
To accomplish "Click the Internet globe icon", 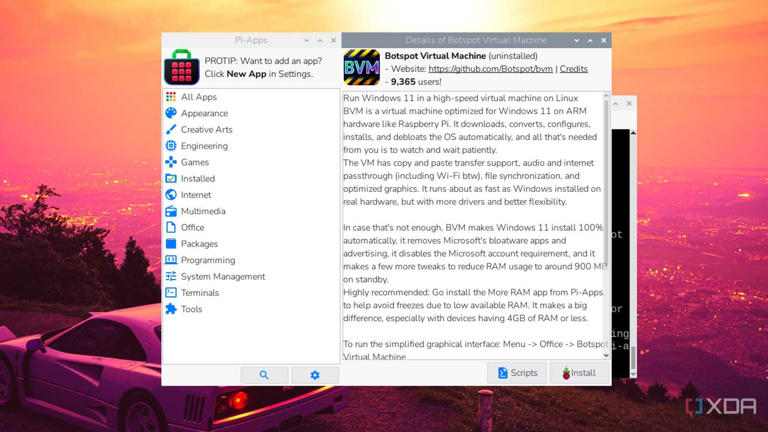I will tap(170, 194).
